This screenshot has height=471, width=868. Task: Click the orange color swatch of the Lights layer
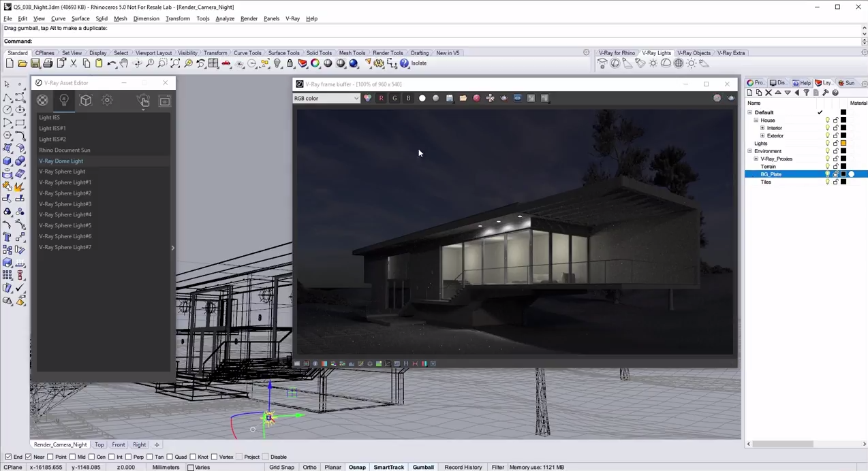click(x=845, y=143)
